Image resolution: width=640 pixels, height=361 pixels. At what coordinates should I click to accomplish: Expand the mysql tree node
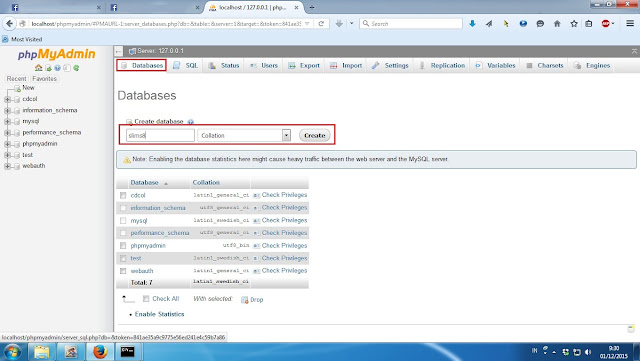tap(7, 121)
